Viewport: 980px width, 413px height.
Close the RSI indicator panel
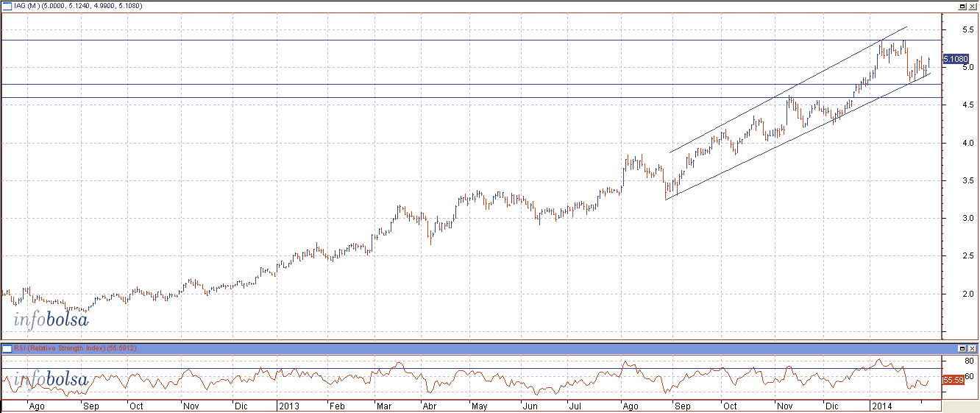click(971, 347)
